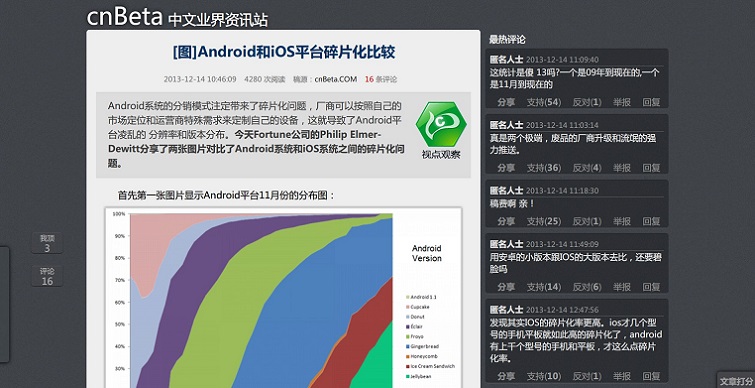Viewport: 755px width, 388px height.
Task: Click the 评论 16 side button
Action: [x=47, y=276]
